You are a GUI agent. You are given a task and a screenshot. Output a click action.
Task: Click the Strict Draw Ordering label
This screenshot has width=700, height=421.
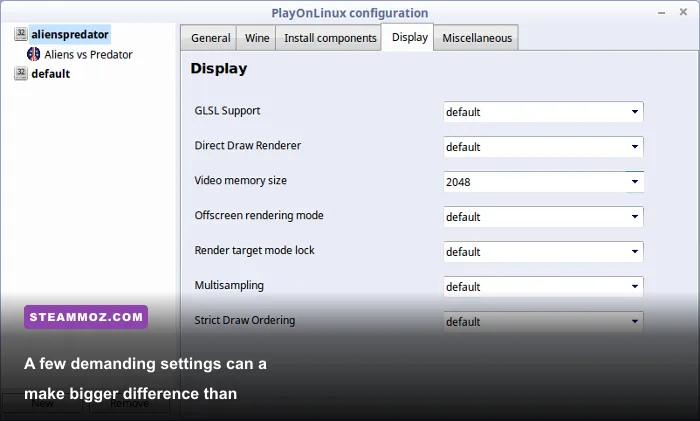[245, 320]
